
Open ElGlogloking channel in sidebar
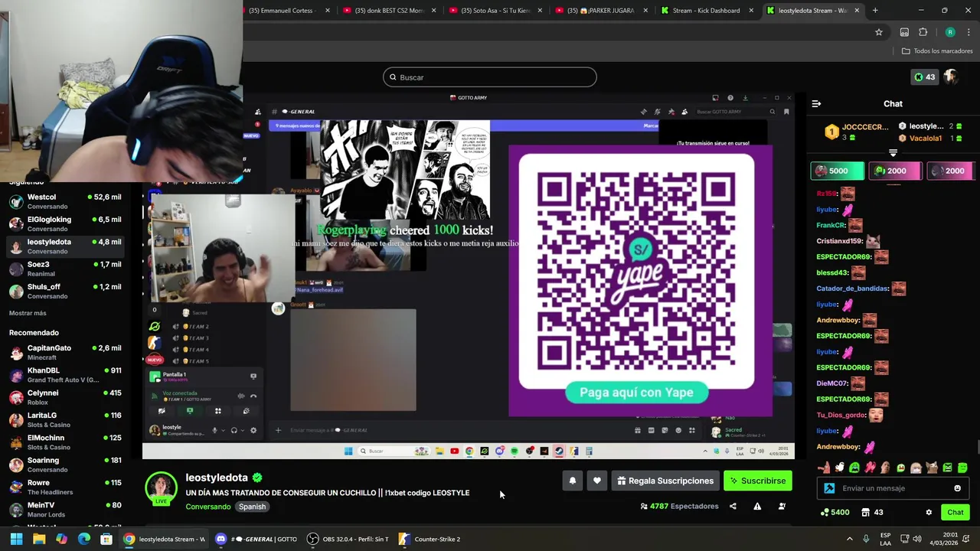(x=65, y=224)
